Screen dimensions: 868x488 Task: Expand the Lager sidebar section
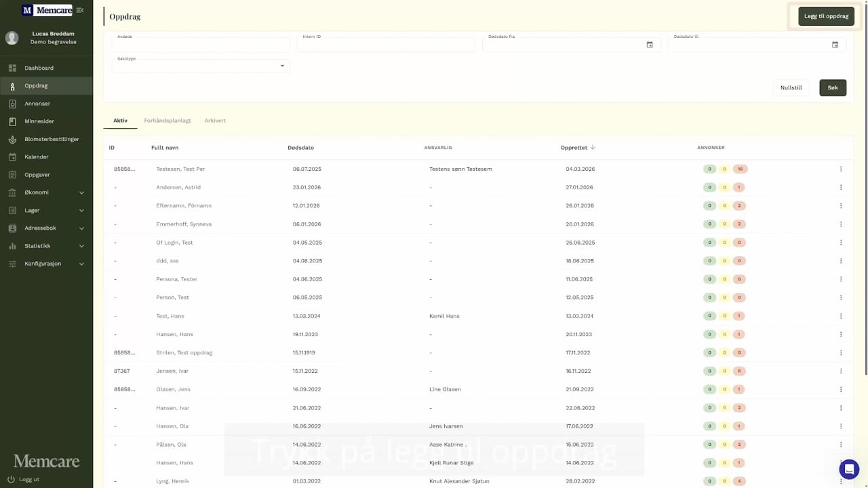pyautogui.click(x=46, y=210)
